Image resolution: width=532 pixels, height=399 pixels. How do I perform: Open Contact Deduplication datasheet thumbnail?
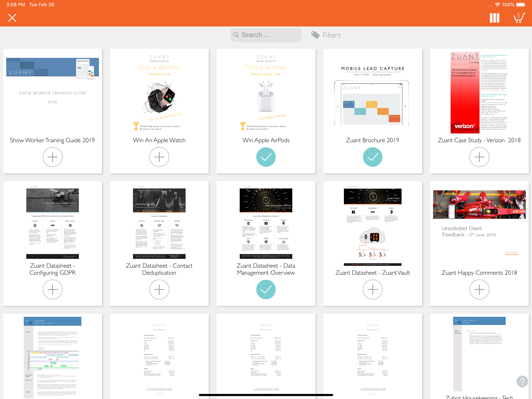(x=159, y=222)
